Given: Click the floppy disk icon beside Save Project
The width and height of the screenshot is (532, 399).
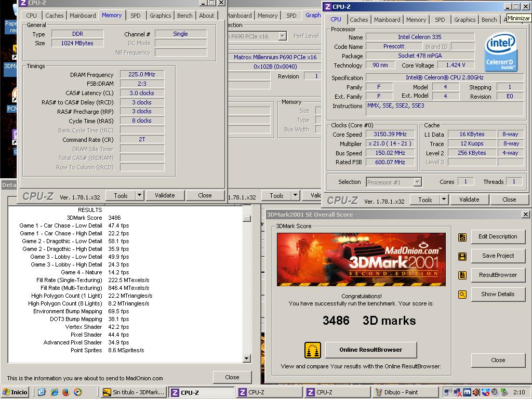Looking at the screenshot, I should click(462, 256).
